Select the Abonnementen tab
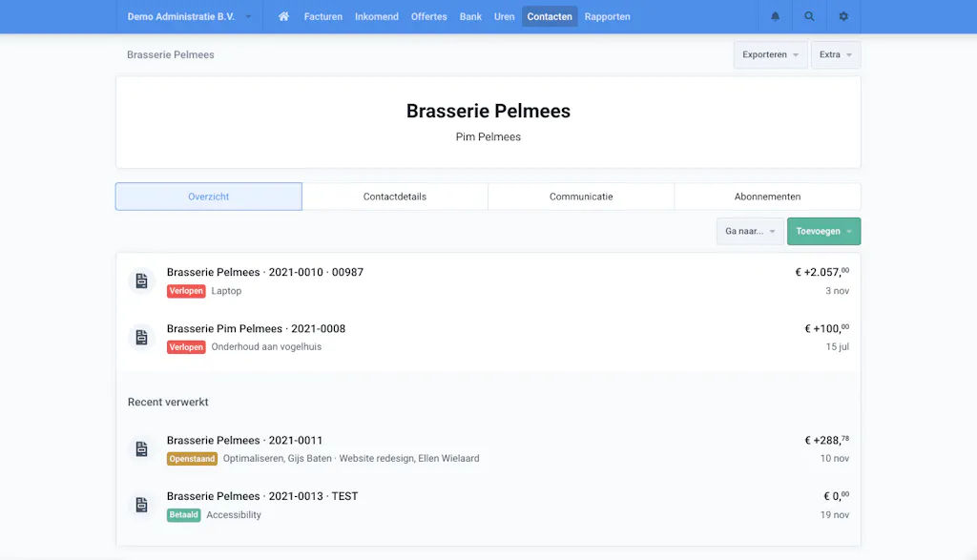 point(768,197)
